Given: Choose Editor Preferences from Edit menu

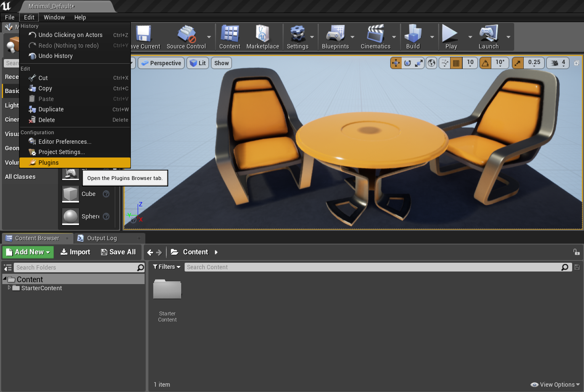Looking at the screenshot, I should click(75, 141).
